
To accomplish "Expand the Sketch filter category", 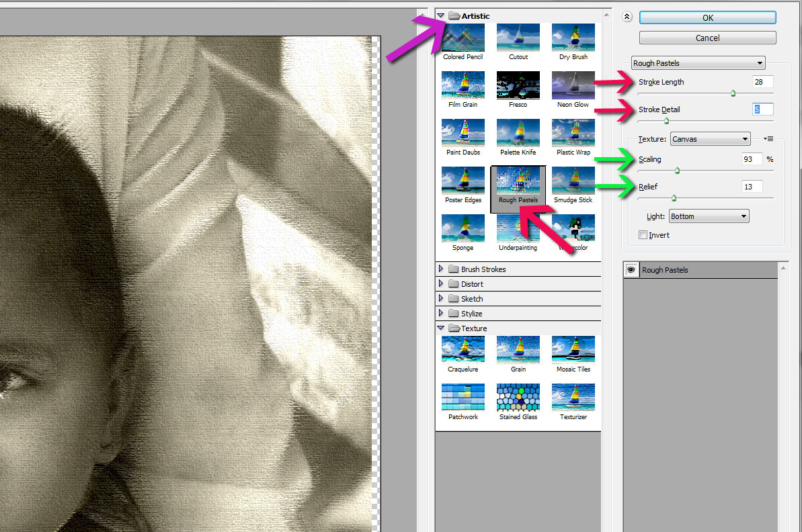I will [x=441, y=299].
